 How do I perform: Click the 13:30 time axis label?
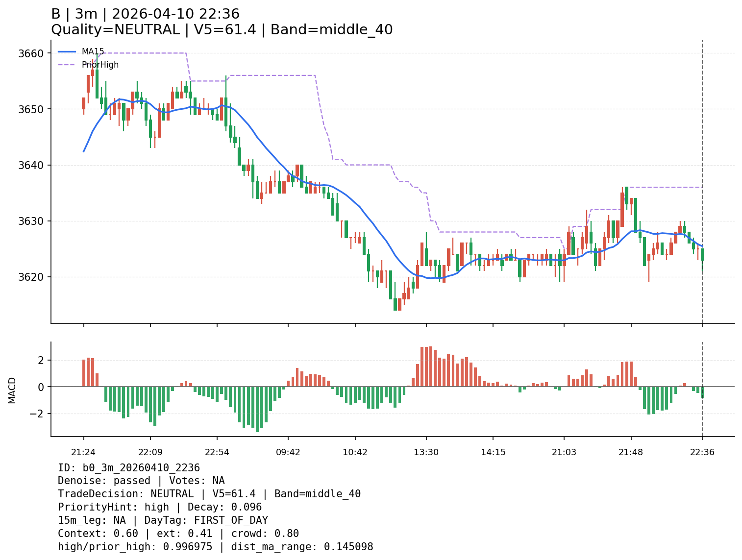(x=426, y=452)
